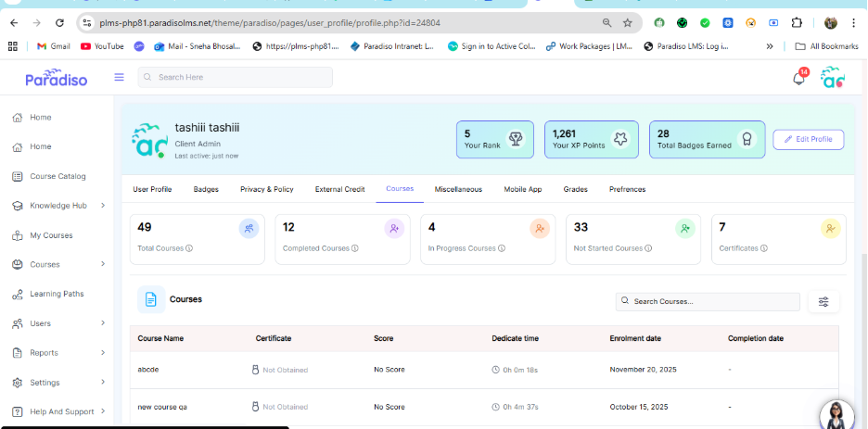Open the course filter settings icon
868x429 pixels.
pyautogui.click(x=823, y=301)
